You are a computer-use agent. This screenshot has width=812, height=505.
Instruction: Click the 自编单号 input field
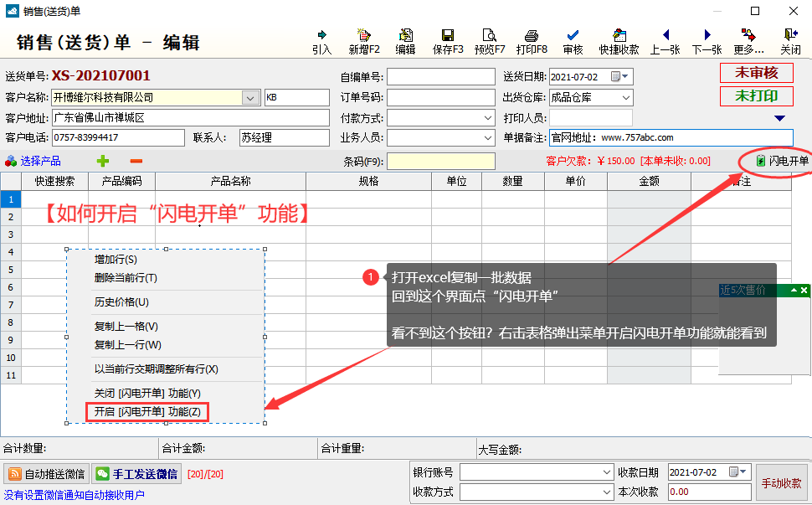coord(440,77)
